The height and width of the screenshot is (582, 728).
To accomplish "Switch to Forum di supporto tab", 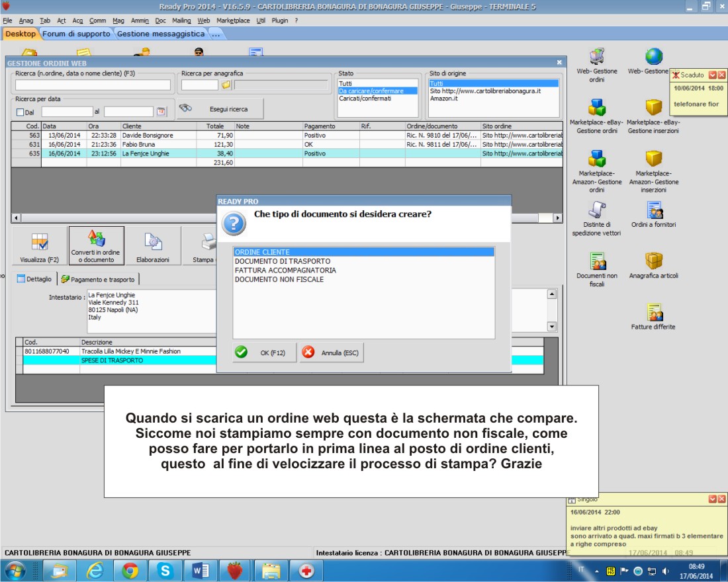I will (76, 34).
